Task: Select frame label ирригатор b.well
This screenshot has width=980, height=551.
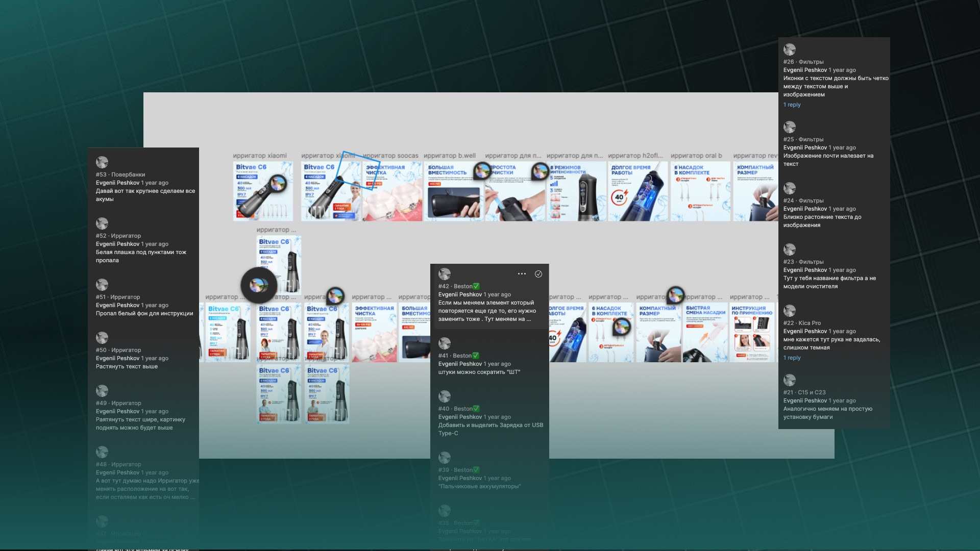Action: 450,156
